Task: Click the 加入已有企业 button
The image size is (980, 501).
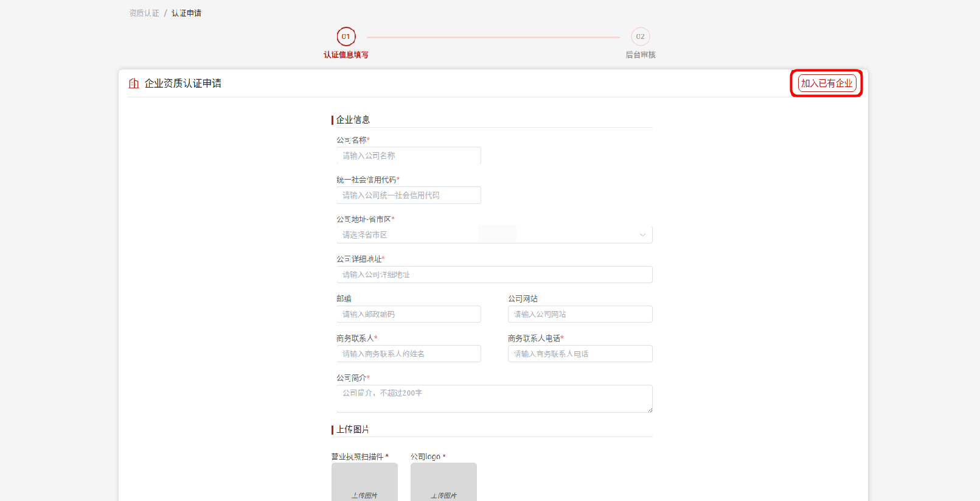Action: click(826, 83)
